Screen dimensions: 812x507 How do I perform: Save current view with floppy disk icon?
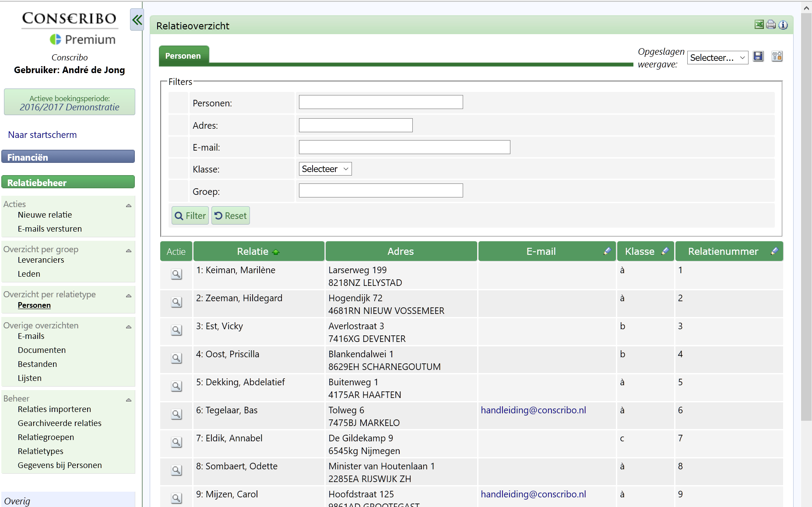click(758, 56)
